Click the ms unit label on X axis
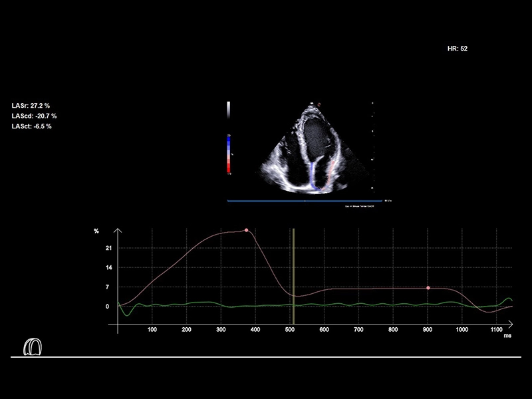 (507, 336)
